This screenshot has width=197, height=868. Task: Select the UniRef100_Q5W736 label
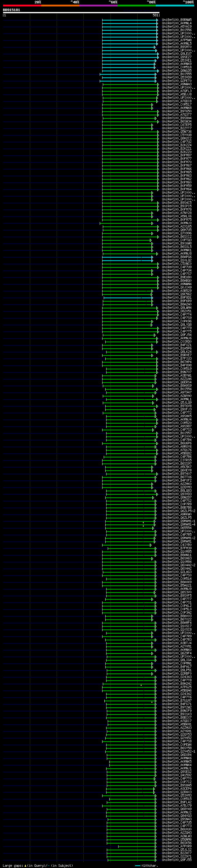pos(177,132)
